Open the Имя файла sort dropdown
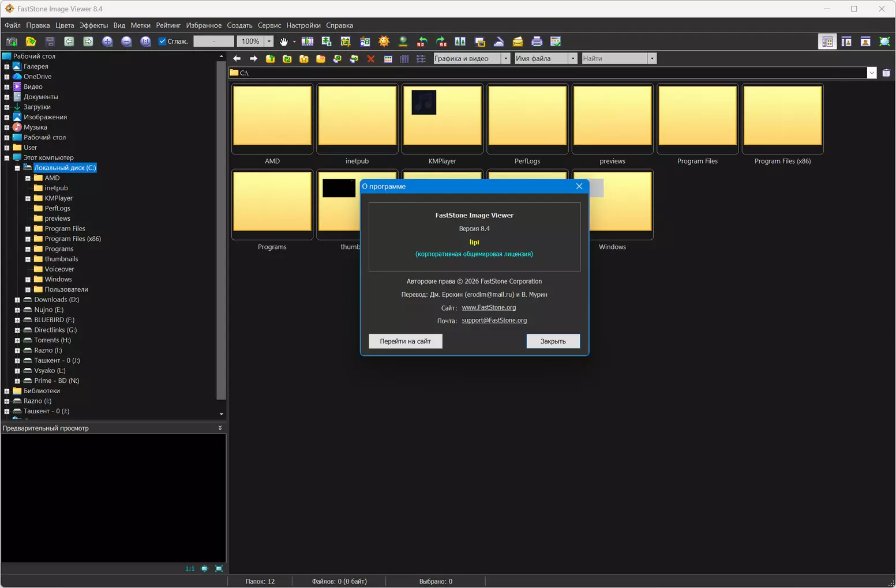896x588 pixels. coord(572,58)
